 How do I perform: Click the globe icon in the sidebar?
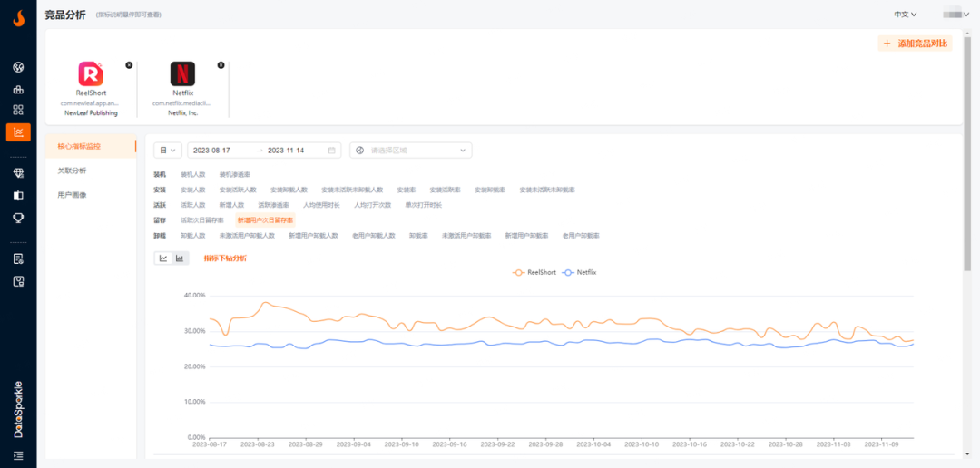pos(18,67)
